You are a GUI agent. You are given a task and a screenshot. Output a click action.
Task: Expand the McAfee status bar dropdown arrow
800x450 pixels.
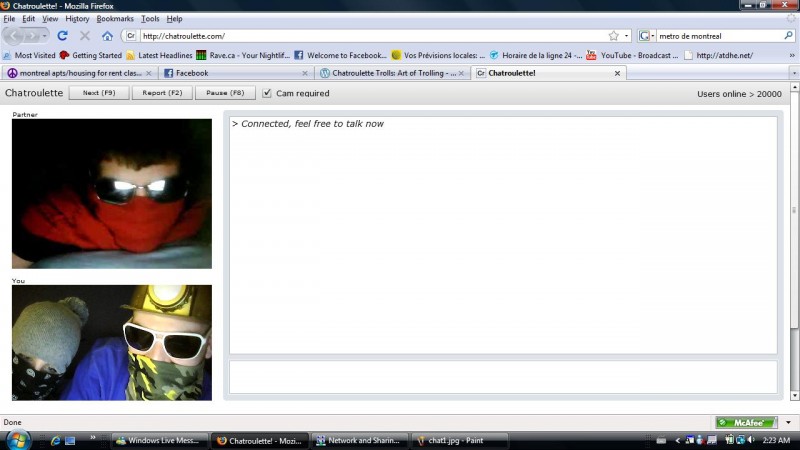tap(788, 422)
